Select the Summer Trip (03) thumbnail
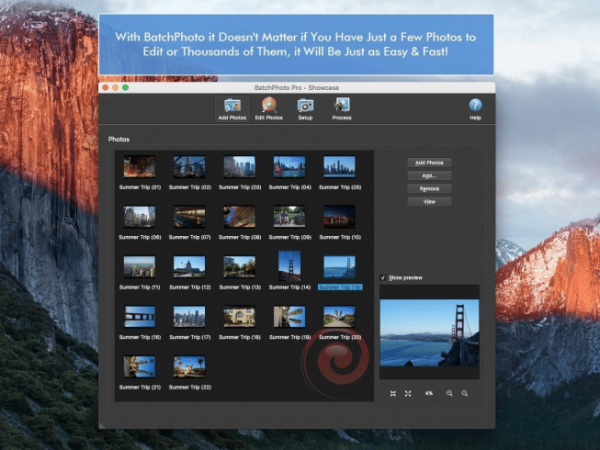 click(x=240, y=166)
